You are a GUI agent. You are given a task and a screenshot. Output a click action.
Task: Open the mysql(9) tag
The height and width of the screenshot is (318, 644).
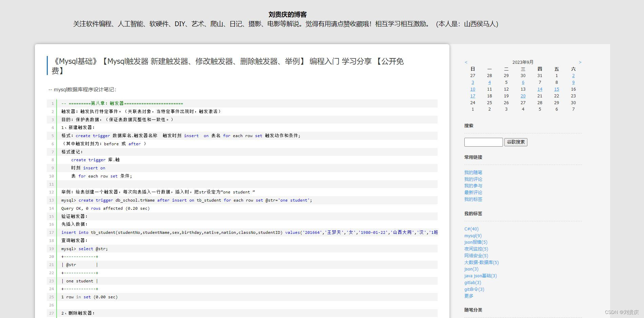click(473, 236)
